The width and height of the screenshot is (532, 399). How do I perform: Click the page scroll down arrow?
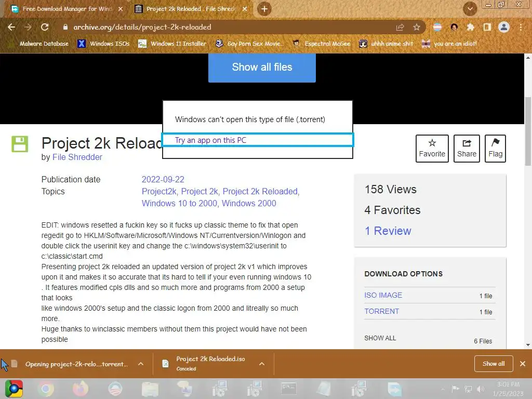(528, 345)
